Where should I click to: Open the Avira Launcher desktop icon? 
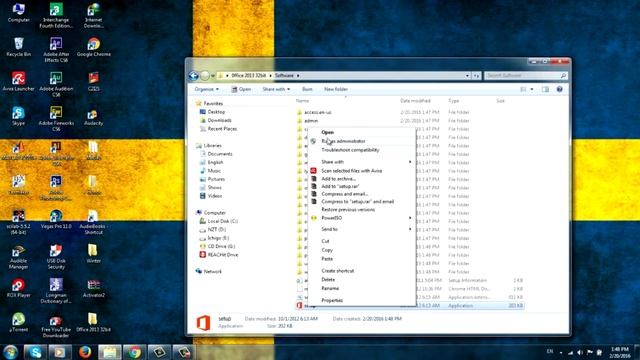tap(18, 81)
